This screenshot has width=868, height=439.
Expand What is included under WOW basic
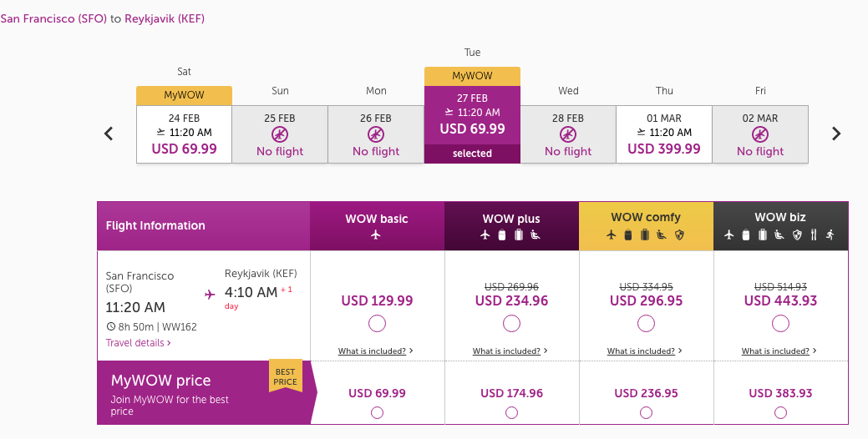(375, 351)
